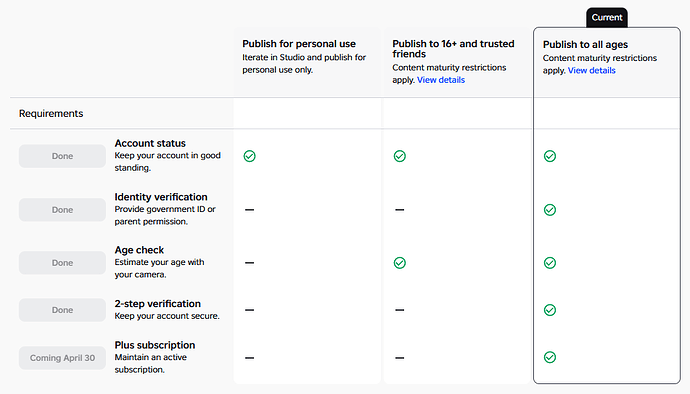This screenshot has width=690, height=394.
Task: Click the Account status requirement title
Action: [150, 144]
